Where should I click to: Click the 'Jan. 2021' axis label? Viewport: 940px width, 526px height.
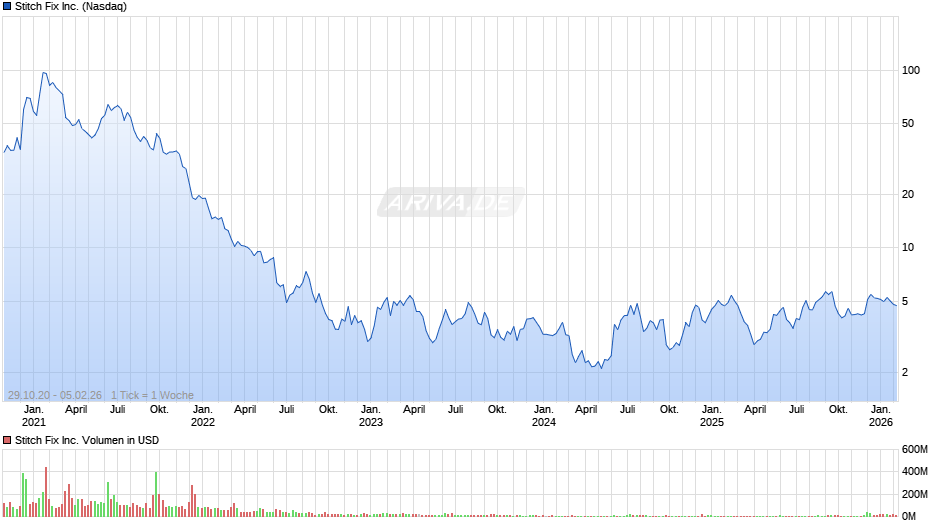point(34,416)
